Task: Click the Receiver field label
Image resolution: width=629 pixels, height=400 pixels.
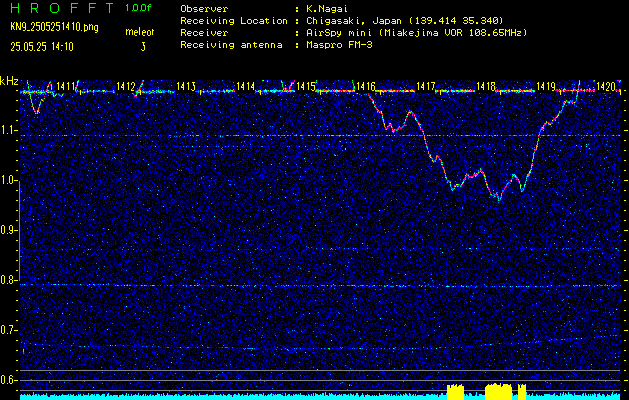Action: tap(204, 33)
